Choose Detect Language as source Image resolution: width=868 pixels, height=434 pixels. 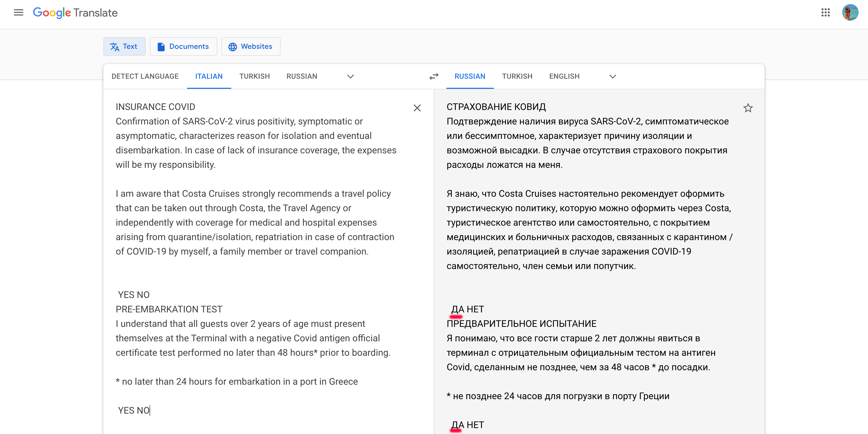click(x=145, y=76)
